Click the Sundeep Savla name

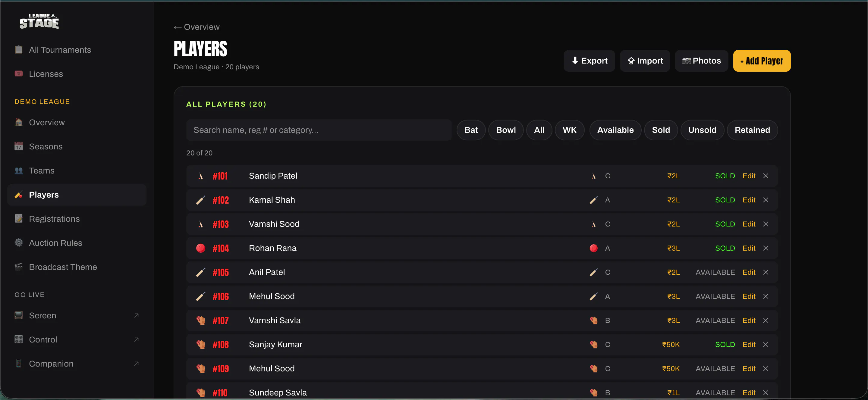278,392
